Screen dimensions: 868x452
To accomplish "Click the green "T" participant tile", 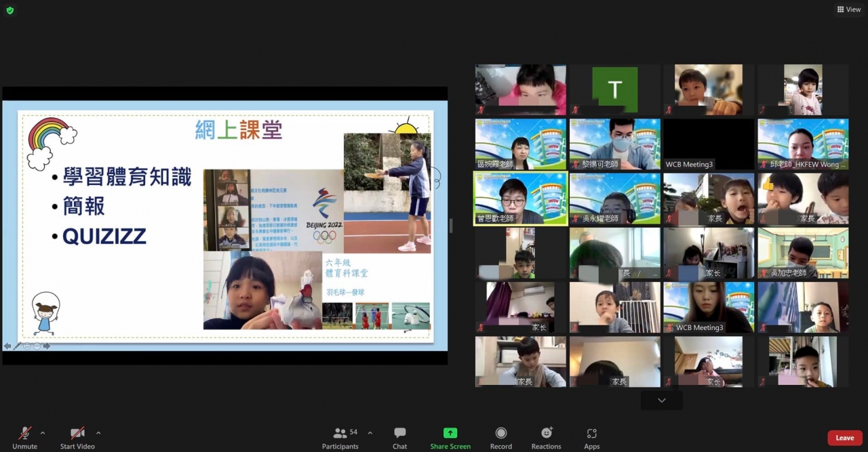I will [614, 89].
